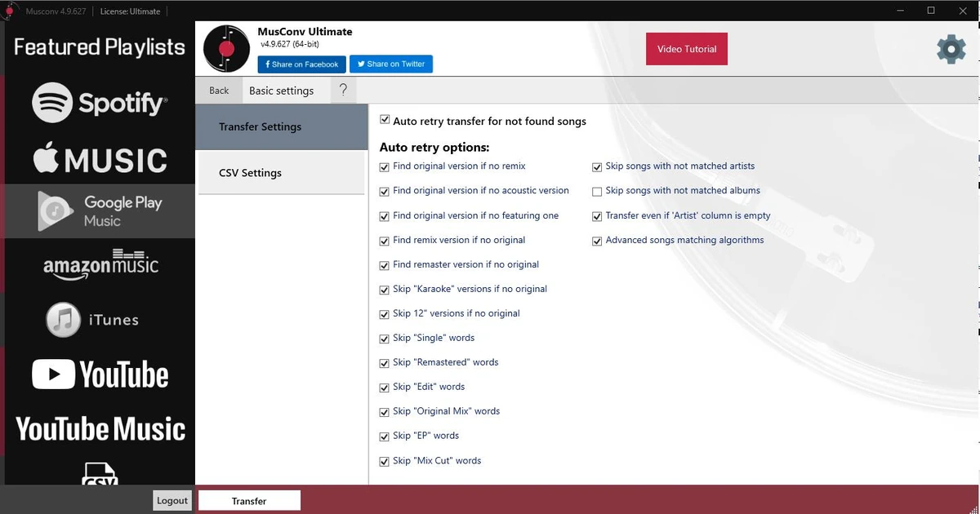Click the MusConv Ultimate heading

point(305,32)
